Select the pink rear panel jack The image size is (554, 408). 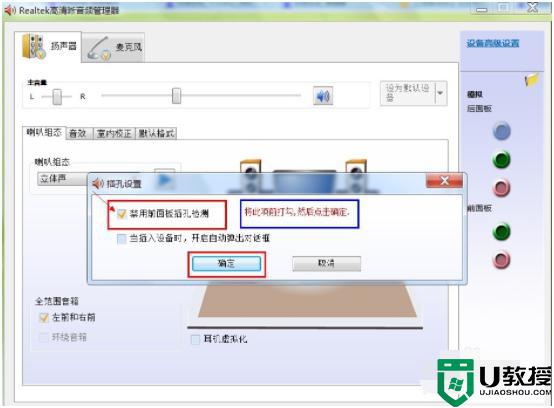tap(501, 188)
